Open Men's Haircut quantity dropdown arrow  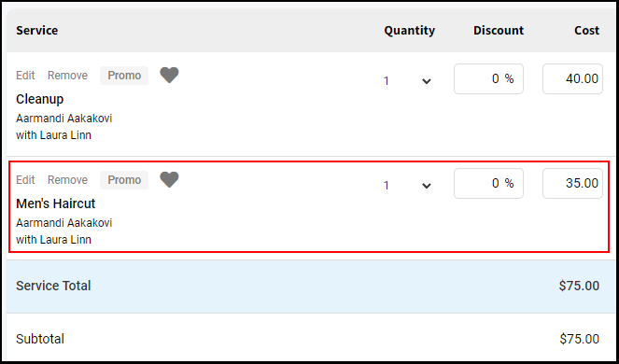(x=427, y=186)
